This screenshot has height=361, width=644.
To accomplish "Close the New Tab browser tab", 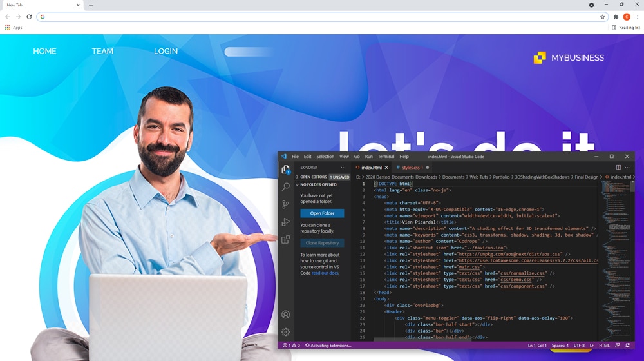I will point(78,5).
